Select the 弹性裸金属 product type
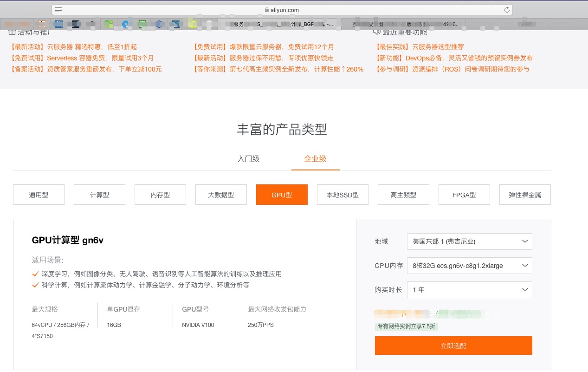Screen dimensions: 588x372 [525, 195]
